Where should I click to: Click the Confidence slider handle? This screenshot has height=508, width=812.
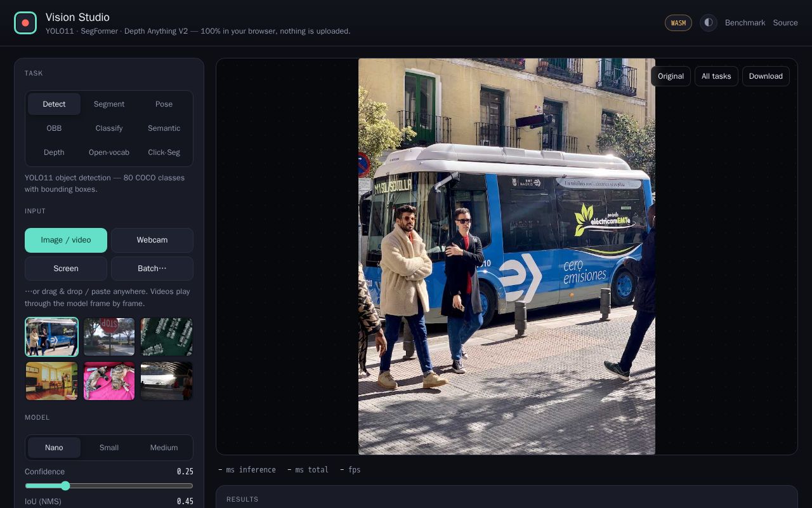65,486
